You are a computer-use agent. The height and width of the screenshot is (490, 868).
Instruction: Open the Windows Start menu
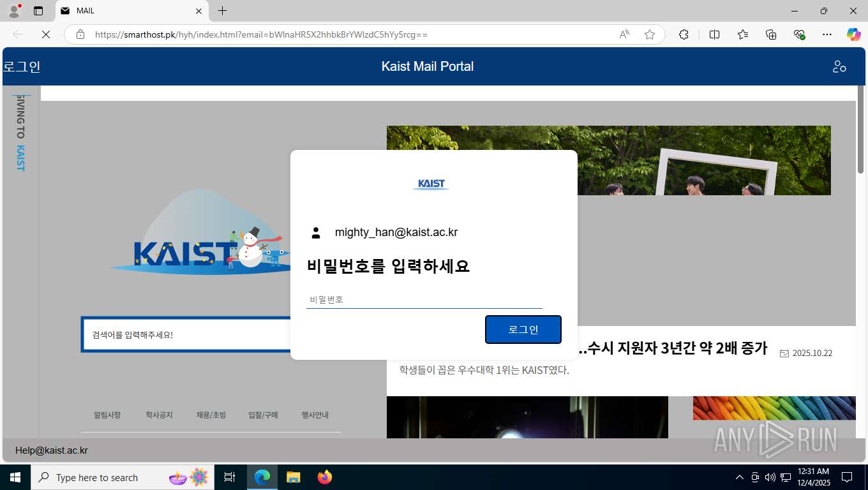(x=15, y=477)
